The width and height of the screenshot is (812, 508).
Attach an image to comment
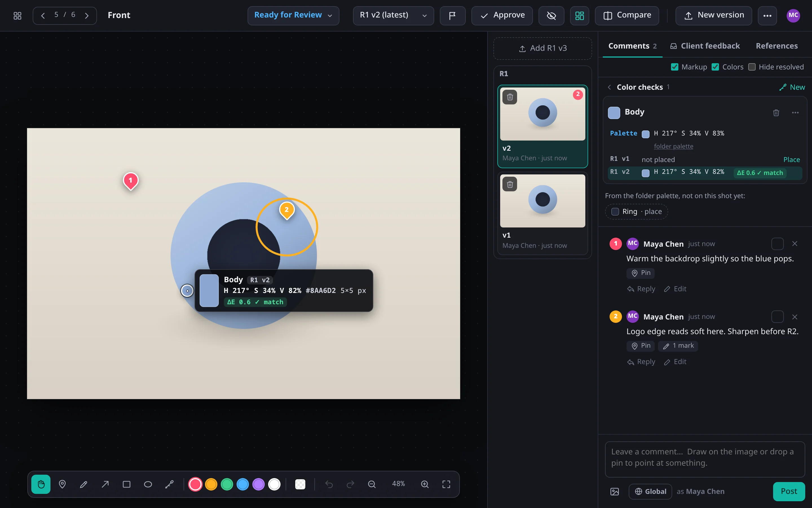(x=614, y=492)
